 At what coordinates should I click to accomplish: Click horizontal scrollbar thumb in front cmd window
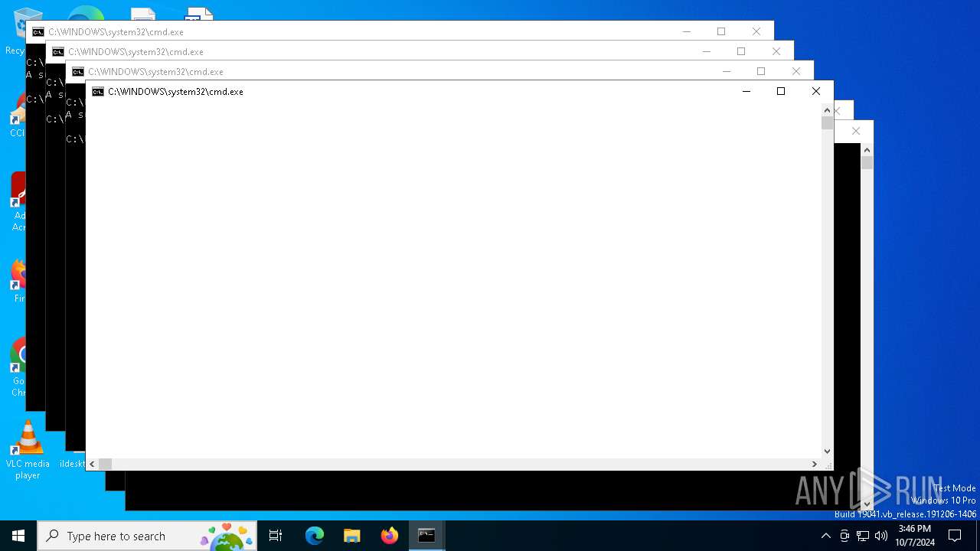point(106,464)
